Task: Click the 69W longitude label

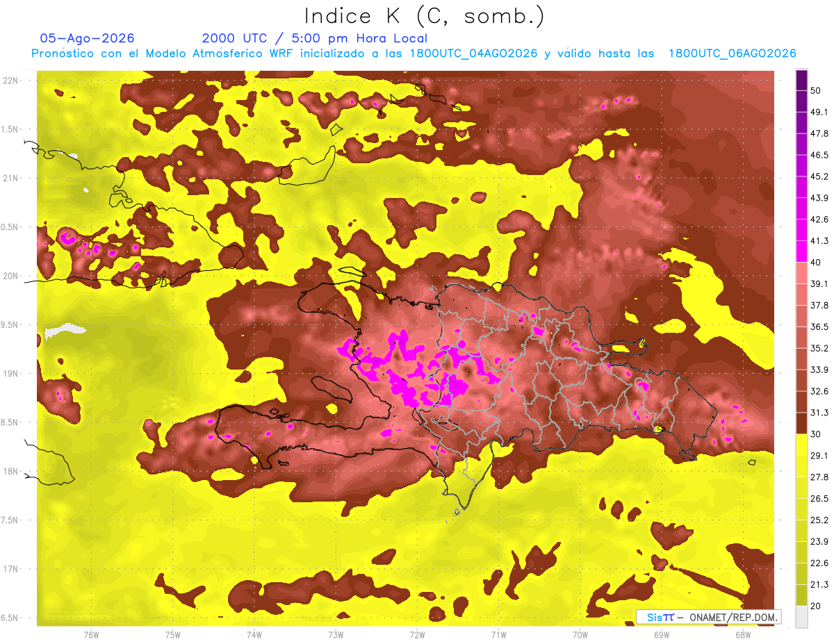Action: (x=662, y=634)
